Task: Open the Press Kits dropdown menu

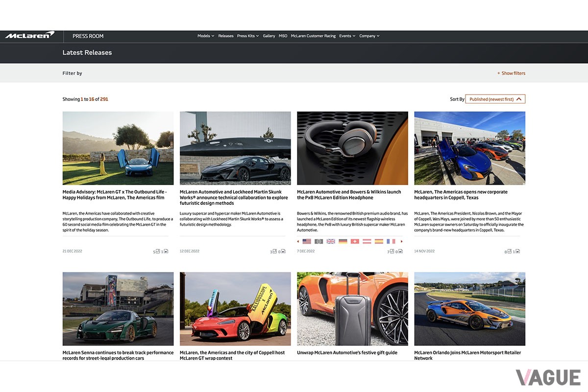Action: (x=248, y=36)
